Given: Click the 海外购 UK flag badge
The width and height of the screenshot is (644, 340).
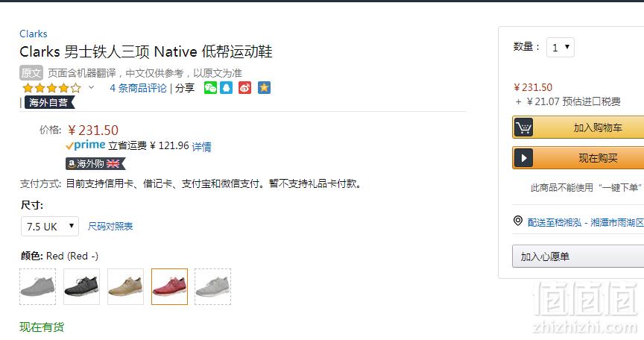Looking at the screenshot, I should pyautogui.click(x=95, y=164).
